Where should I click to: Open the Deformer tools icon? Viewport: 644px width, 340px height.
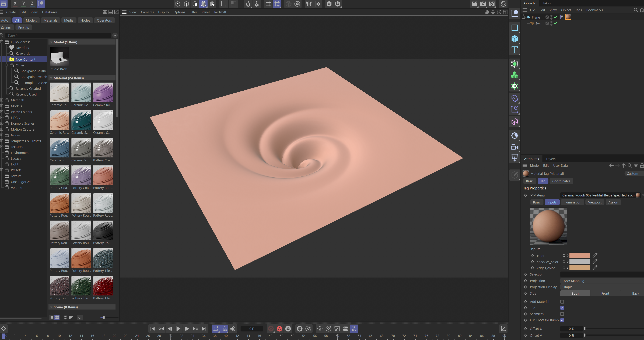pos(514,98)
